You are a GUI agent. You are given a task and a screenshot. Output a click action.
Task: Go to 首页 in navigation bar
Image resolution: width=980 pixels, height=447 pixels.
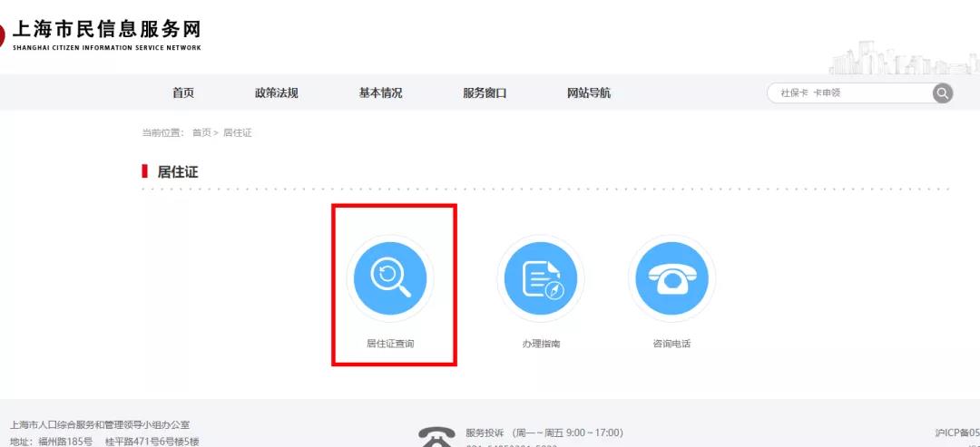(183, 93)
